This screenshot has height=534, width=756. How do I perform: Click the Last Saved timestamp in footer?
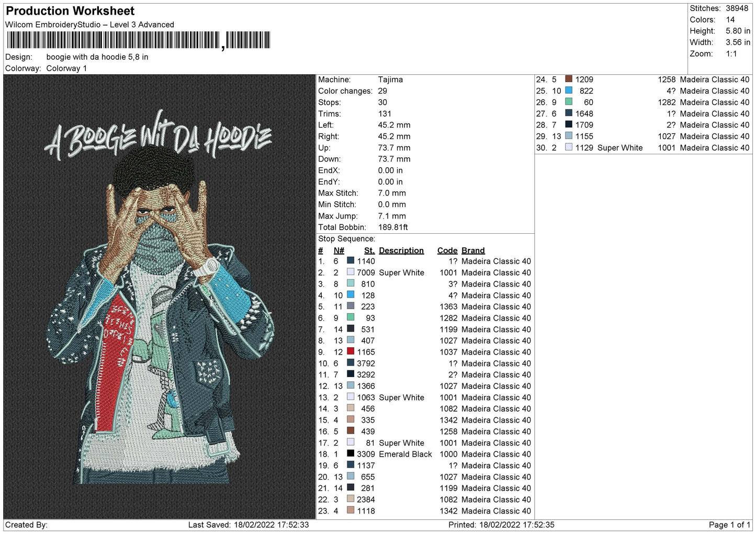pos(249,525)
